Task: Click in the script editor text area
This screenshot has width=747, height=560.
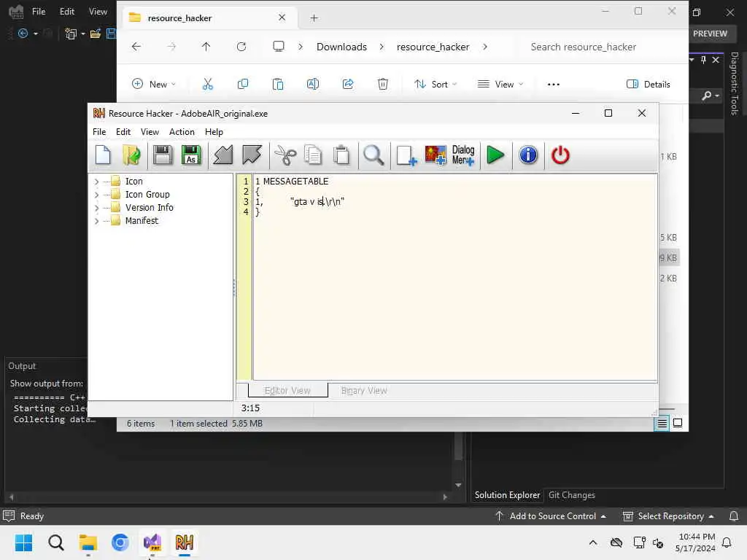Action: [x=455, y=277]
